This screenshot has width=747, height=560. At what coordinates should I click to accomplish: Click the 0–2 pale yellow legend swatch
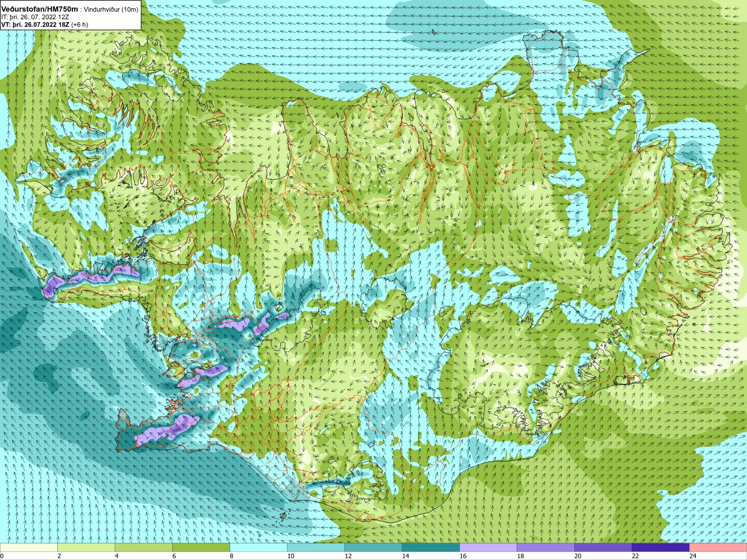[29, 548]
